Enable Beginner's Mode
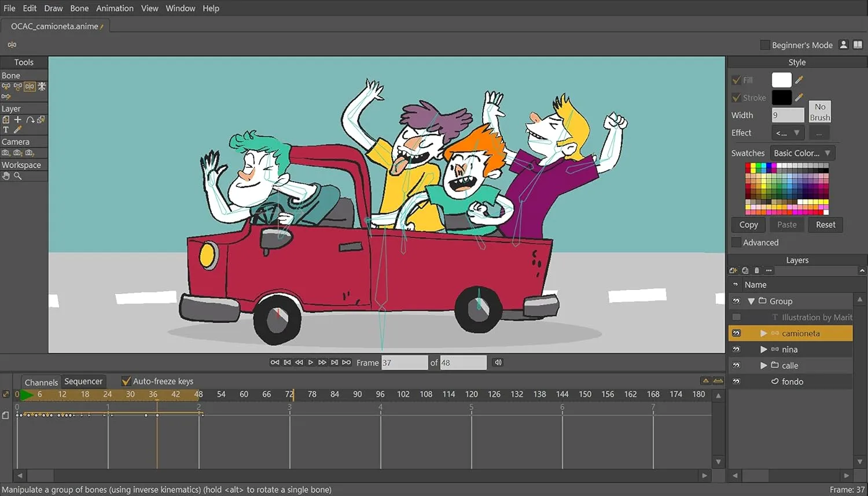 (x=765, y=45)
